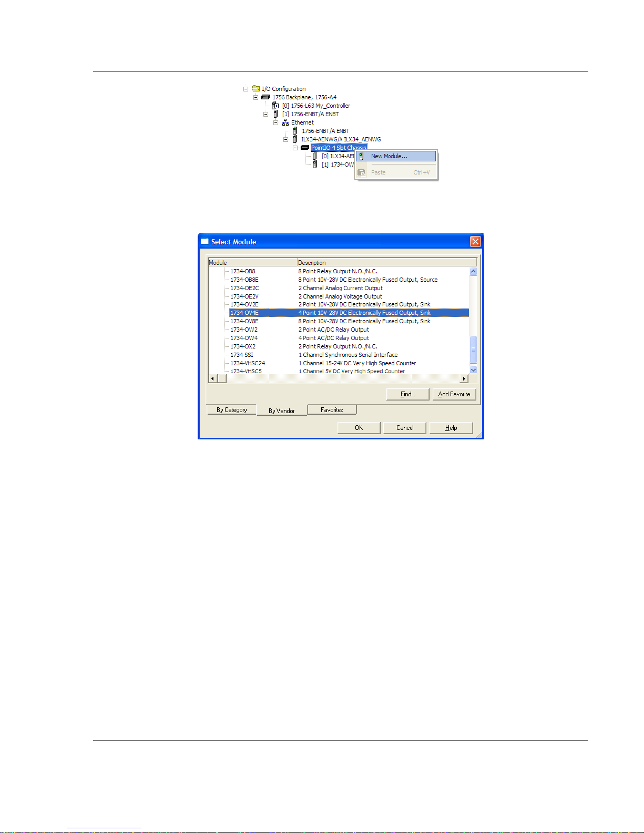Click the My_Controller controller icon
This screenshot has height=833, width=644.
[x=275, y=106]
